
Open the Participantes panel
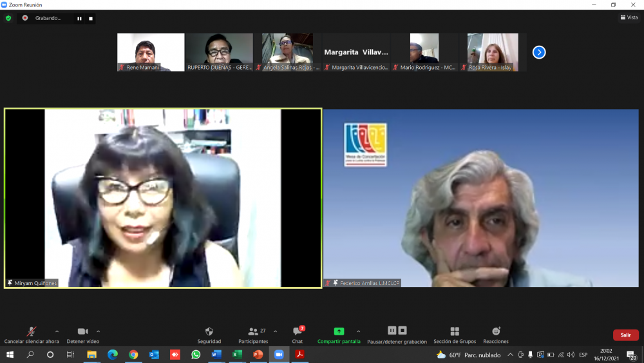[x=253, y=331]
